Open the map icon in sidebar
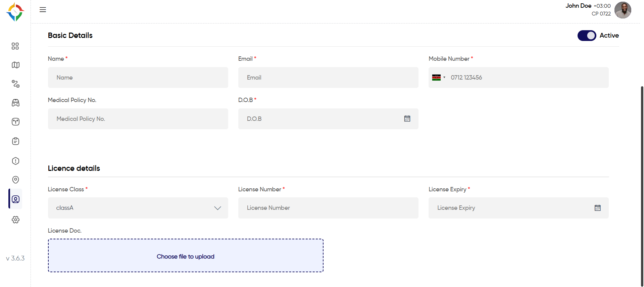 tap(15, 65)
